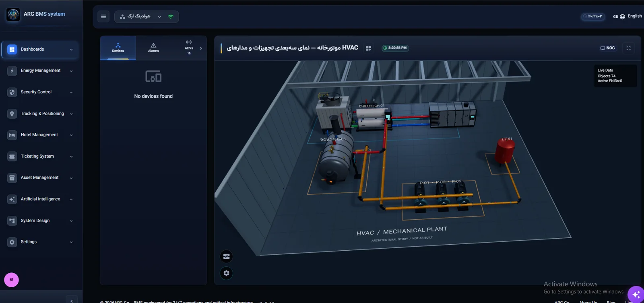
Task: Click the pump P-02 label in scene
Action: point(440,182)
